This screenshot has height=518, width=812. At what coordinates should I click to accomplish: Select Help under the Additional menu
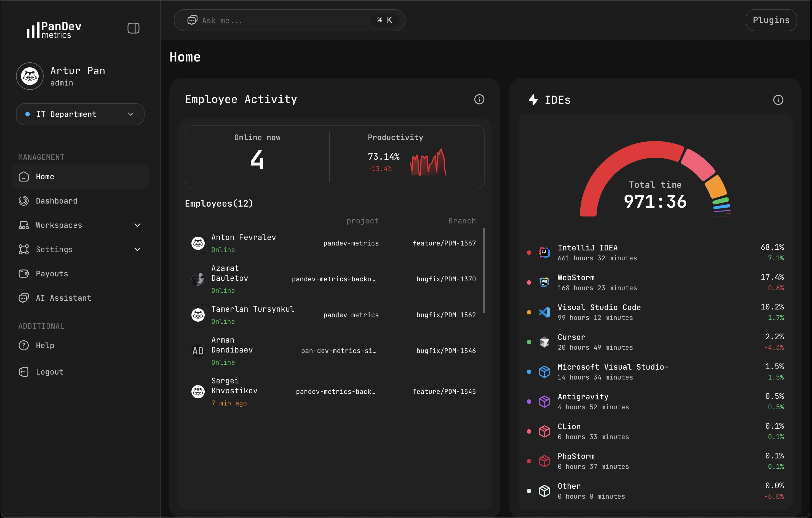pyautogui.click(x=45, y=345)
